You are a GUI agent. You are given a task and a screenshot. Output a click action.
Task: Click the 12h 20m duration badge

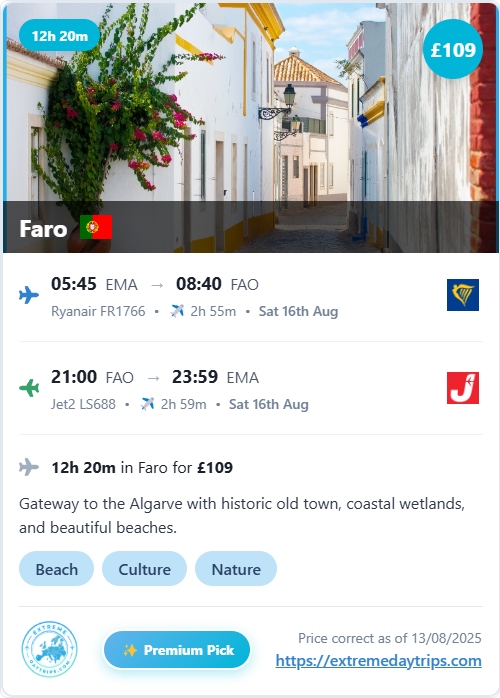click(60, 36)
